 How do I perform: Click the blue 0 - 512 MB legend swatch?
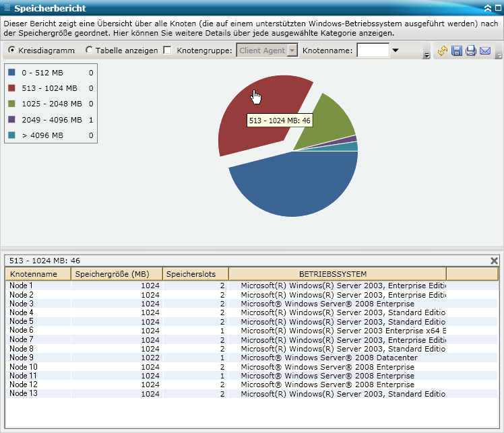click(12, 72)
